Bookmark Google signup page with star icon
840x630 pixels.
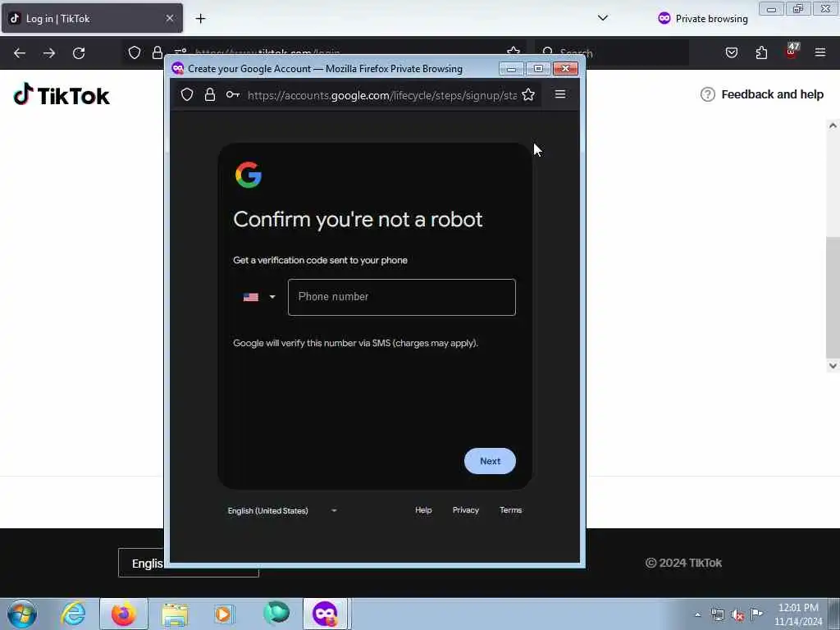point(528,95)
